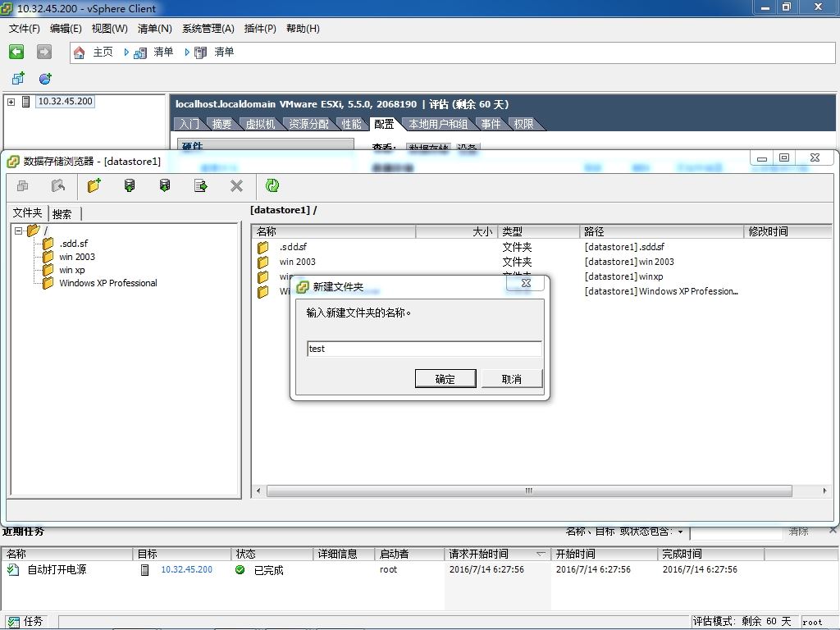Viewport: 840px width, 630px height.
Task: Collapse the root folder tree node
Action: (19, 231)
